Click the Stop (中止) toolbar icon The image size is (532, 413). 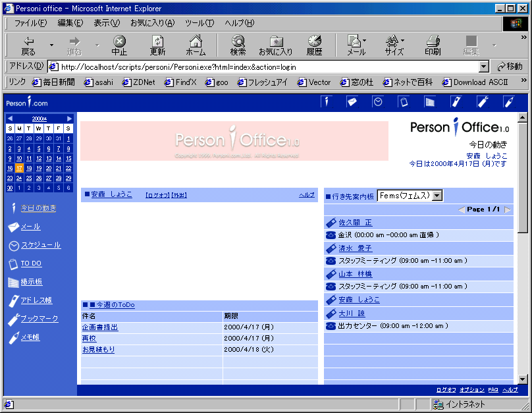point(119,46)
